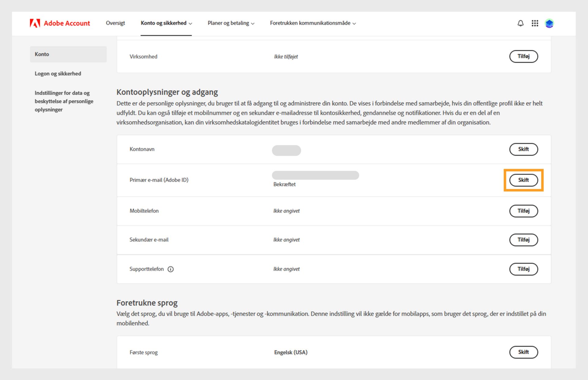Click the Sekundær e-mail label
The width and height of the screenshot is (588, 380).
pyautogui.click(x=149, y=240)
